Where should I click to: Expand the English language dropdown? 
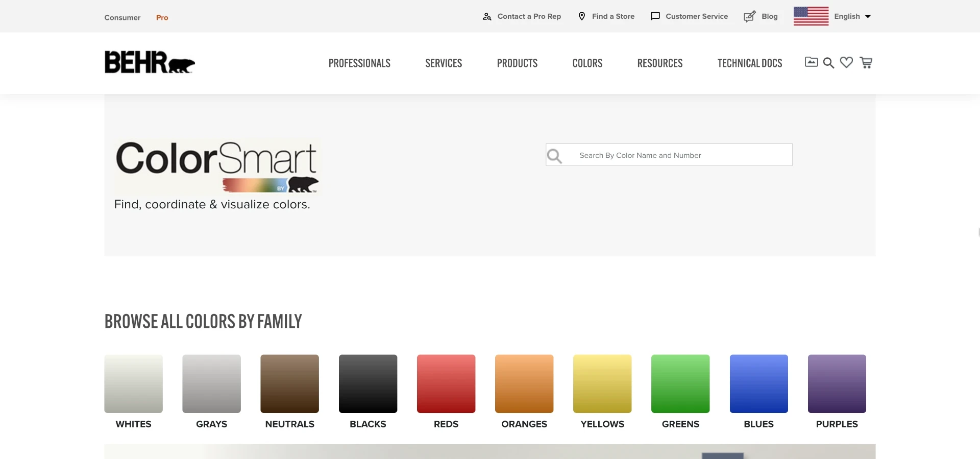[852, 16]
